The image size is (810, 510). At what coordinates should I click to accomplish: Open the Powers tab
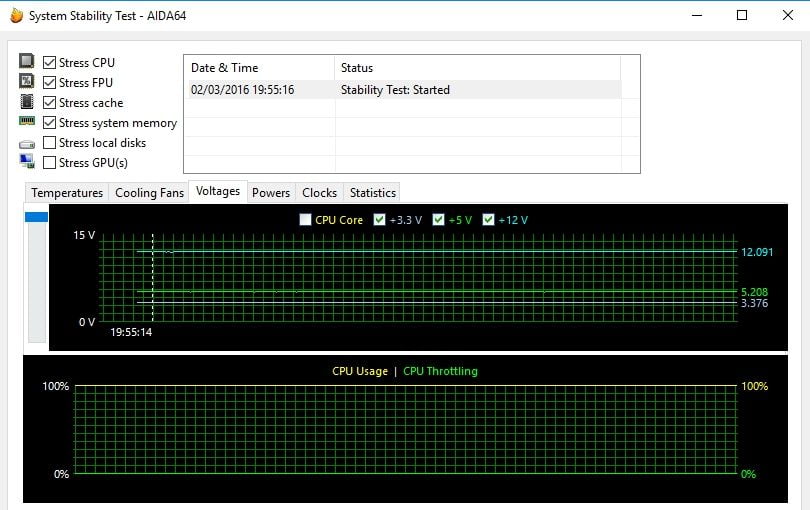271,193
